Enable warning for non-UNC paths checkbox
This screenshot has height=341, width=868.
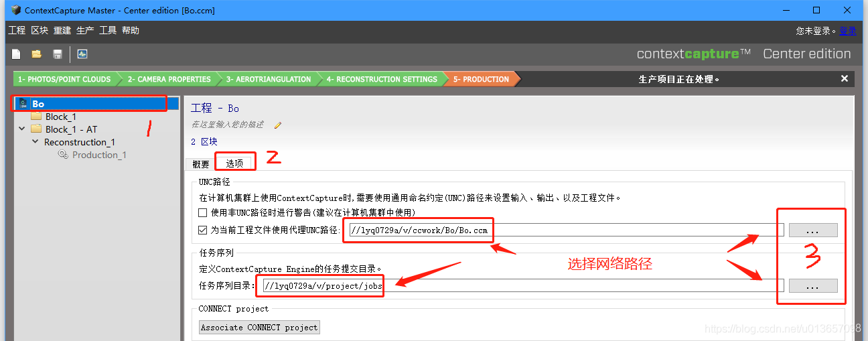point(203,212)
